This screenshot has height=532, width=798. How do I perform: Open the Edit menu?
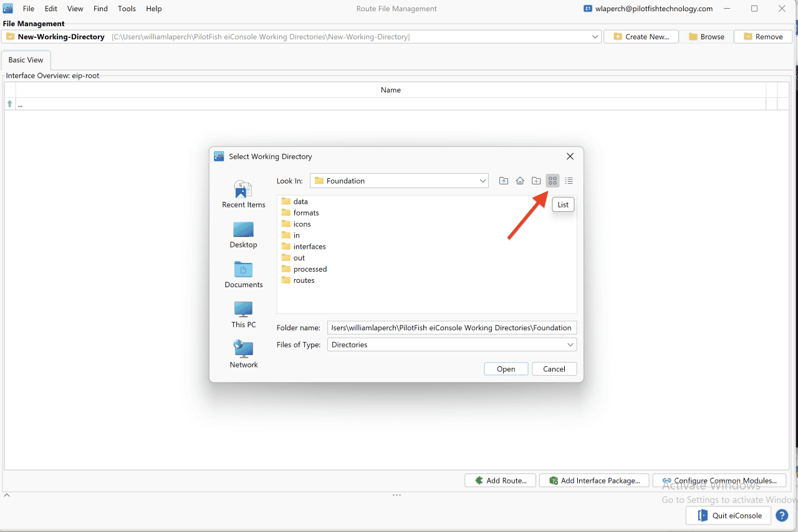coord(51,9)
